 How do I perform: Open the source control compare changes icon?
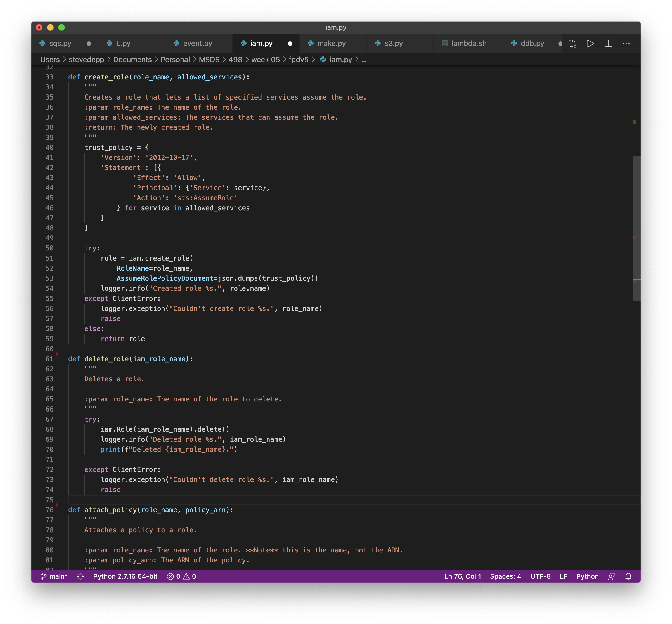pos(572,43)
